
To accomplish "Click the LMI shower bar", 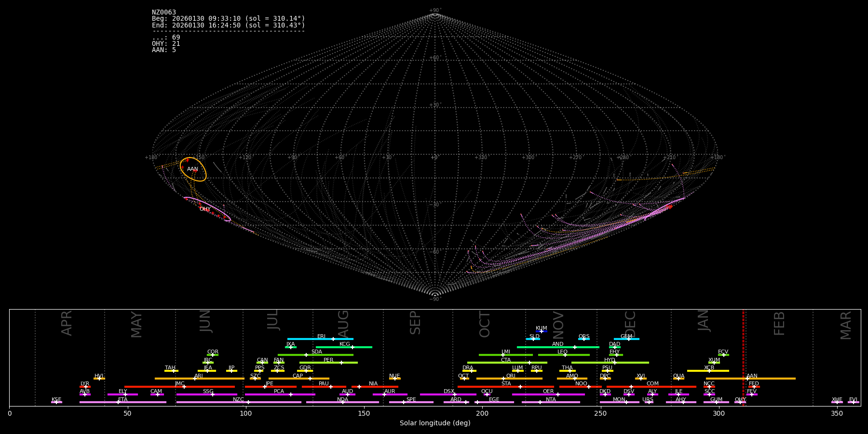I will pos(506,355).
